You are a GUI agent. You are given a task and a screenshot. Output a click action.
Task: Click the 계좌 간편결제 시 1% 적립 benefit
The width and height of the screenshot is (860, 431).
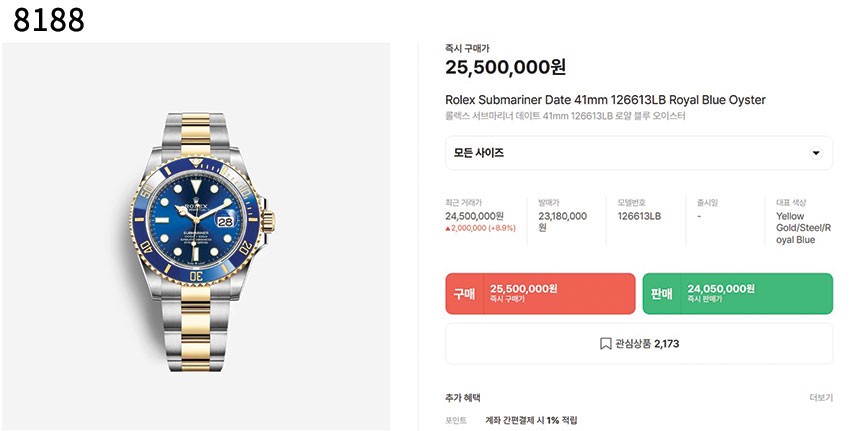(x=531, y=420)
